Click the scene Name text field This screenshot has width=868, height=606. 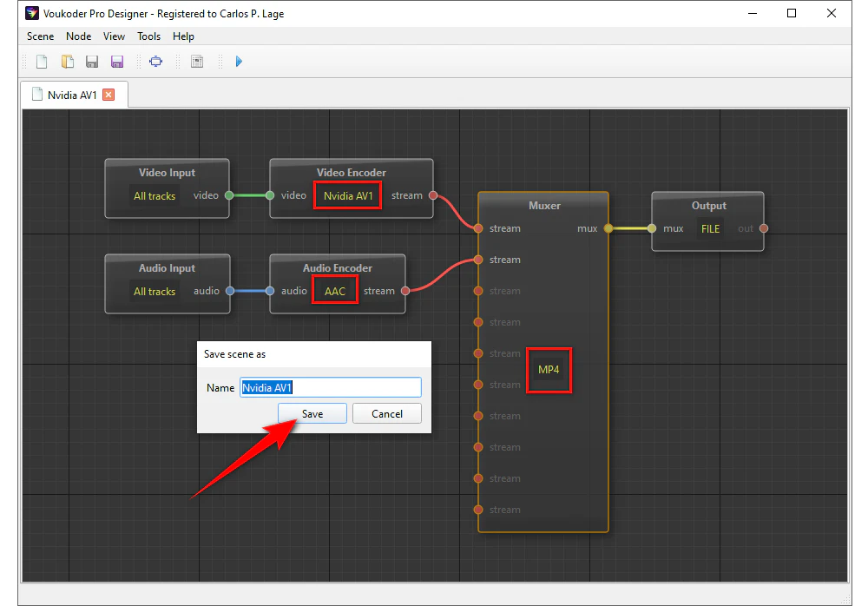click(x=330, y=388)
